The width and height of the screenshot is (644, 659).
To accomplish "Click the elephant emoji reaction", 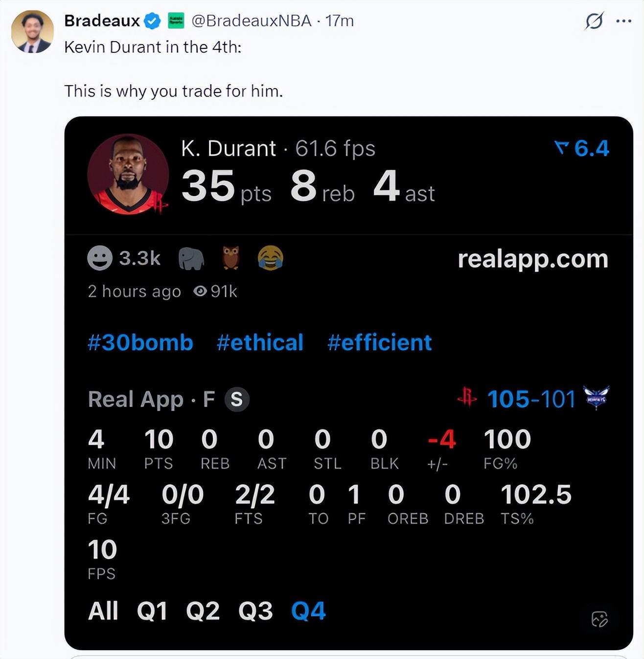I will tap(191, 258).
